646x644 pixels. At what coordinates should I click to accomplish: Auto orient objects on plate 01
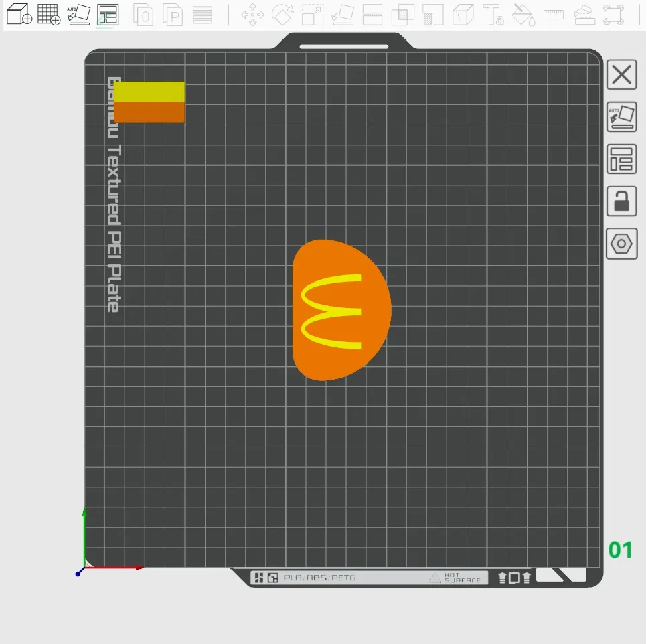click(x=621, y=116)
